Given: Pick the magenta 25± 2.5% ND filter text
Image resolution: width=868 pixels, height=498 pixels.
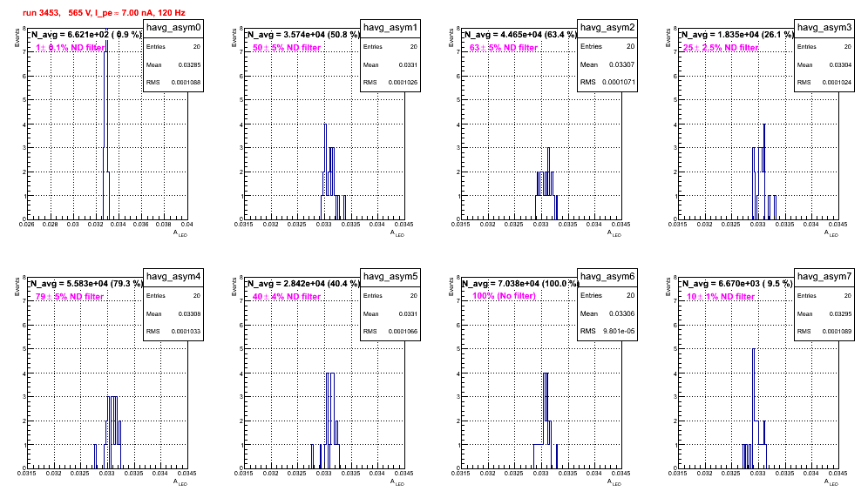Looking at the screenshot, I should [x=721, y=48].
